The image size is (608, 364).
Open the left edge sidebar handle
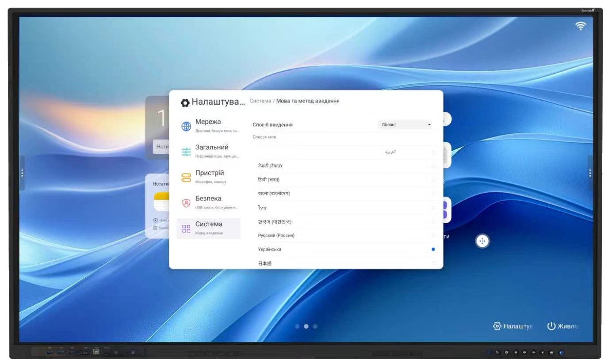(x=22, y=173)
